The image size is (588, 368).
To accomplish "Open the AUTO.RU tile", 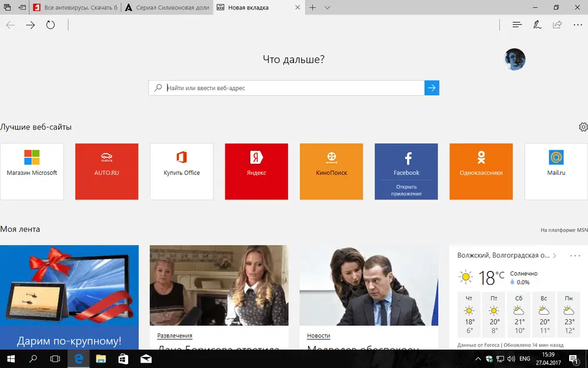I will click(106, 171).
